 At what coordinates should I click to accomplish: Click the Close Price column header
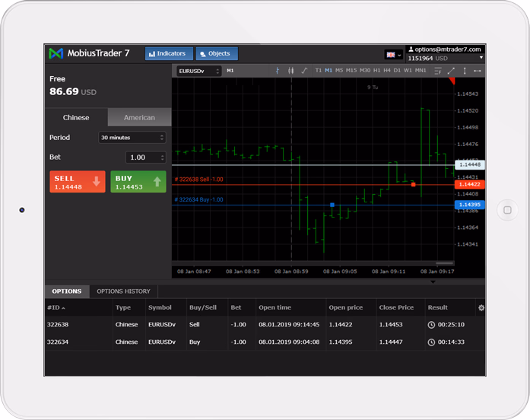tap(396, 307)
